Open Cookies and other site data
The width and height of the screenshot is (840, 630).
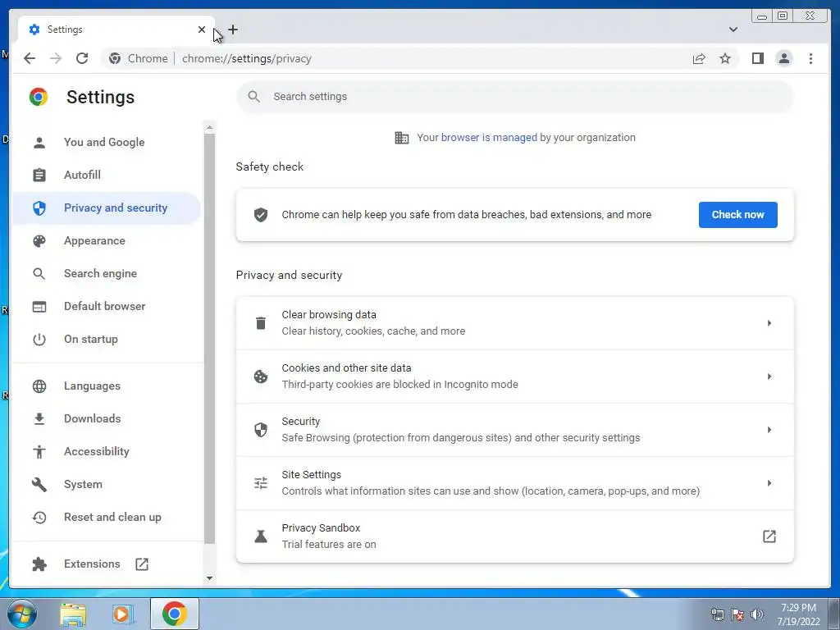[x=515, y=377]
